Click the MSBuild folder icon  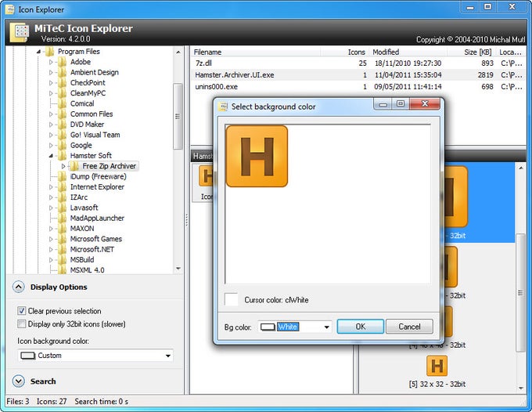[62, 260]
